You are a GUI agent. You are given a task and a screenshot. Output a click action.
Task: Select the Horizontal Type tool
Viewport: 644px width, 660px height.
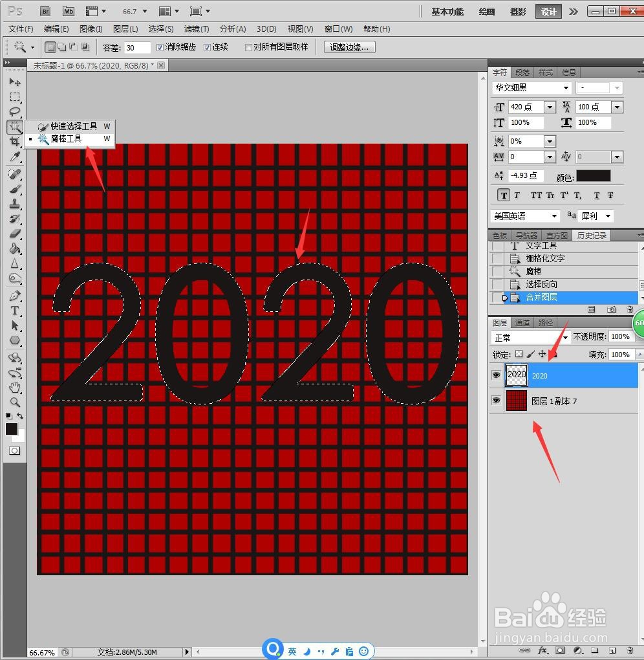pos(15,311)
